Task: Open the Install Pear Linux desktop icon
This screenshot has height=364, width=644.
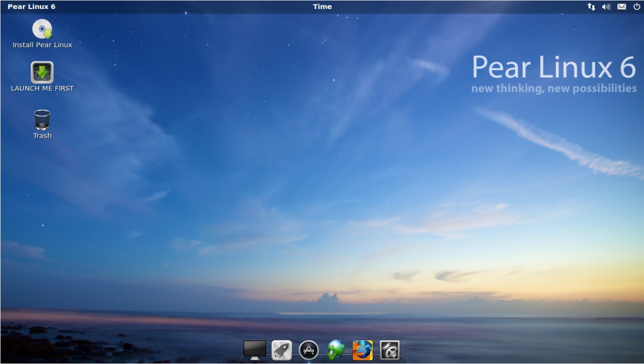Action: click(x=42, y=29)
